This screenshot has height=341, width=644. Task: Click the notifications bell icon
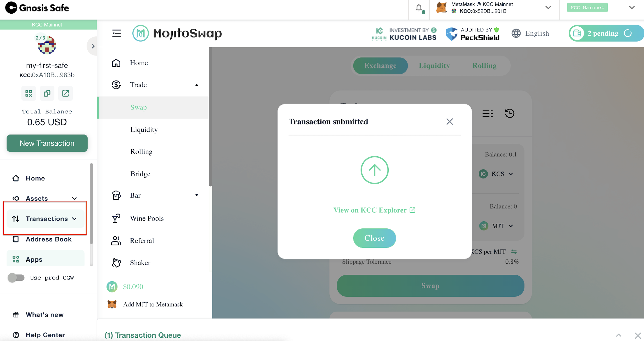pyautogui.click(x=419, y=8)
